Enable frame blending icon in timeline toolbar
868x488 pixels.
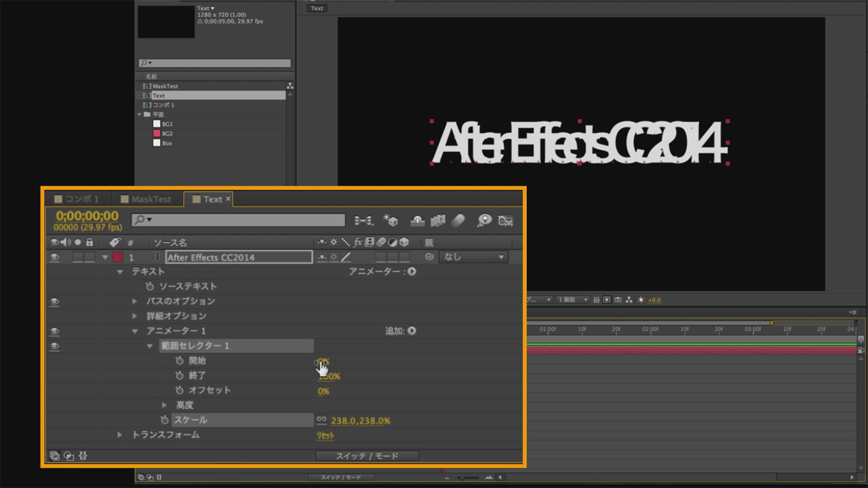[x=437, y=220]
